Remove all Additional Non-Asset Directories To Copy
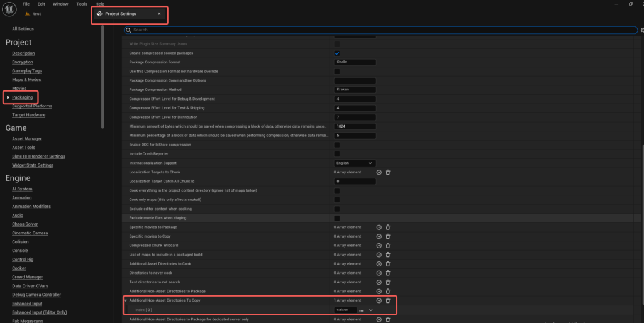 [x=388, y=301]
